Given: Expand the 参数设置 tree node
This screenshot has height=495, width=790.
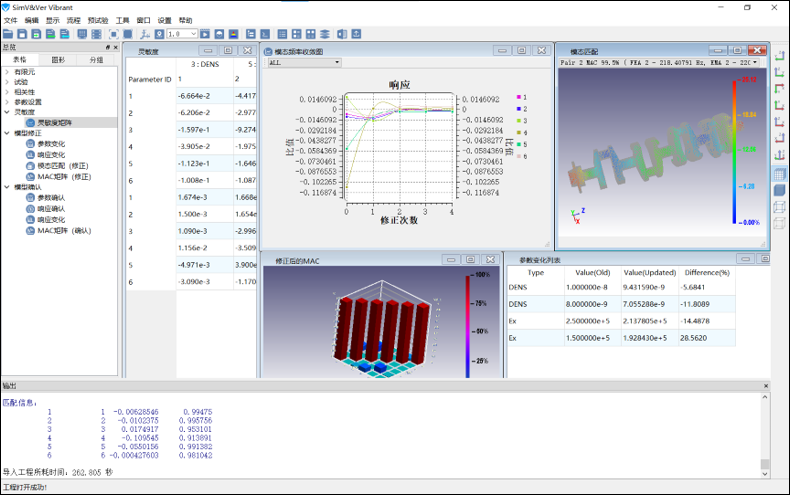Looking at the screenshot, I should [7, 102].
